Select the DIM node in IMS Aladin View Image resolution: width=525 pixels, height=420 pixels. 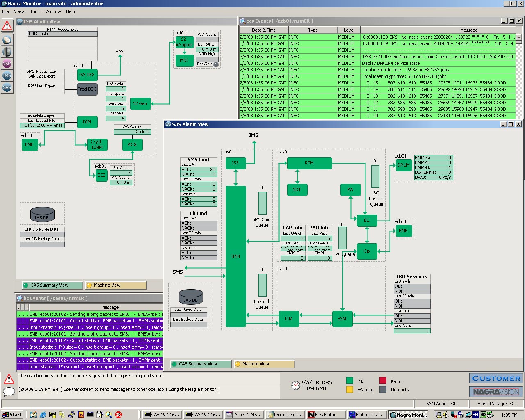tap(87, 122)
